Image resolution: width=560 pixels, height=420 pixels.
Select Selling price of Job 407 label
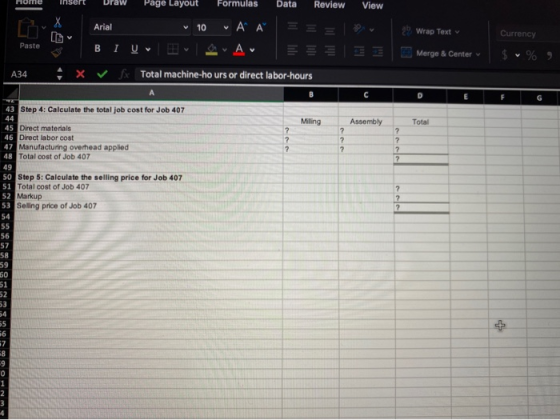pos(57,206)
